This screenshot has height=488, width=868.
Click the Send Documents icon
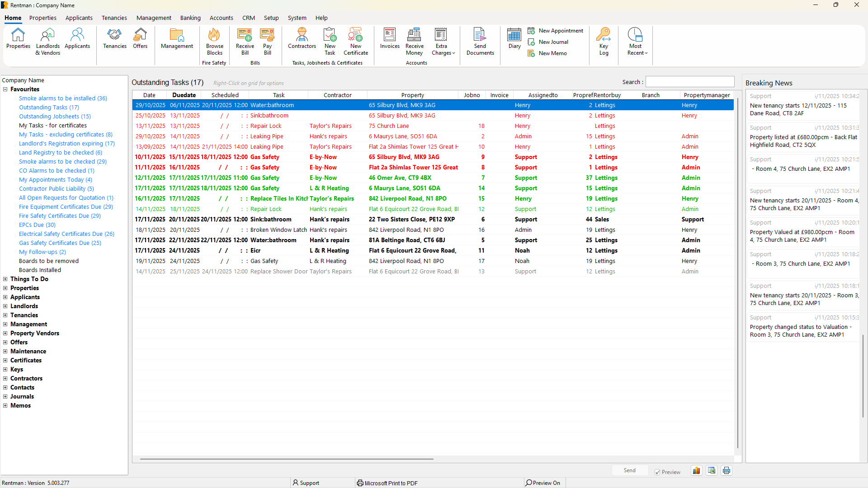[480, 41]
